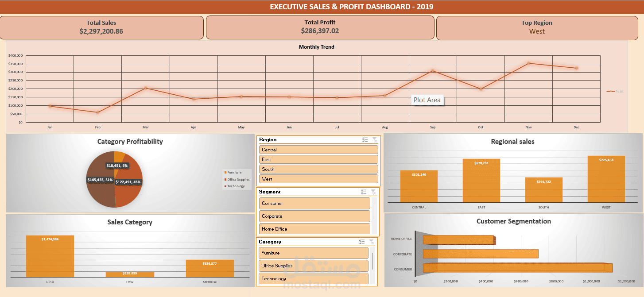This screenshot has height=297, width=644.
Task: Select the Corporate bar in Customer Segmentation
Action: [481, 254]
